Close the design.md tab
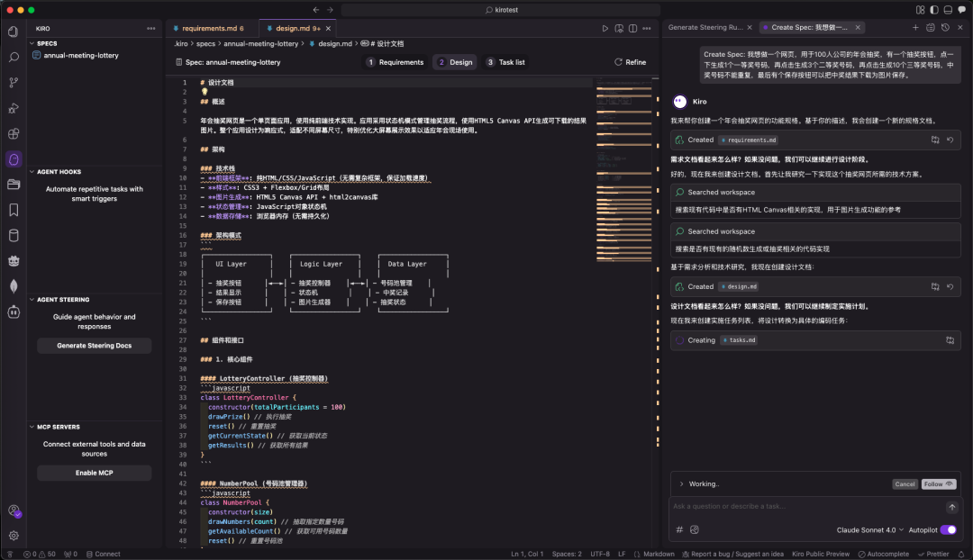The image size is (973, 560). click(328, 29)
